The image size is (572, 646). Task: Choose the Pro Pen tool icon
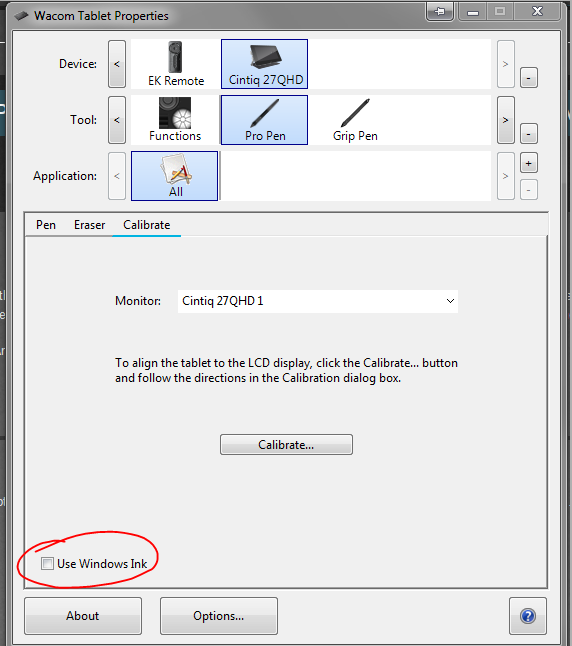coord(265,120)
